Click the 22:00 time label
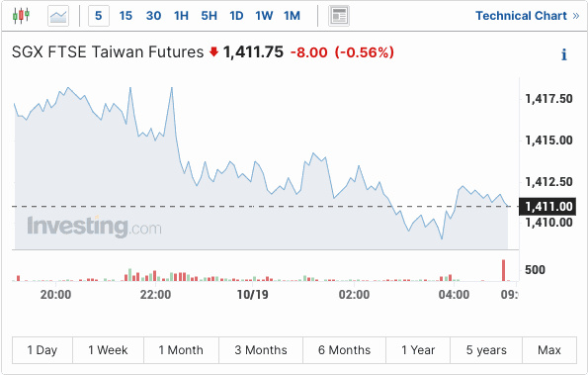Image resolution: width=588 pixels, height=375 pixels. pyautogui.click(x=155, y=295)
